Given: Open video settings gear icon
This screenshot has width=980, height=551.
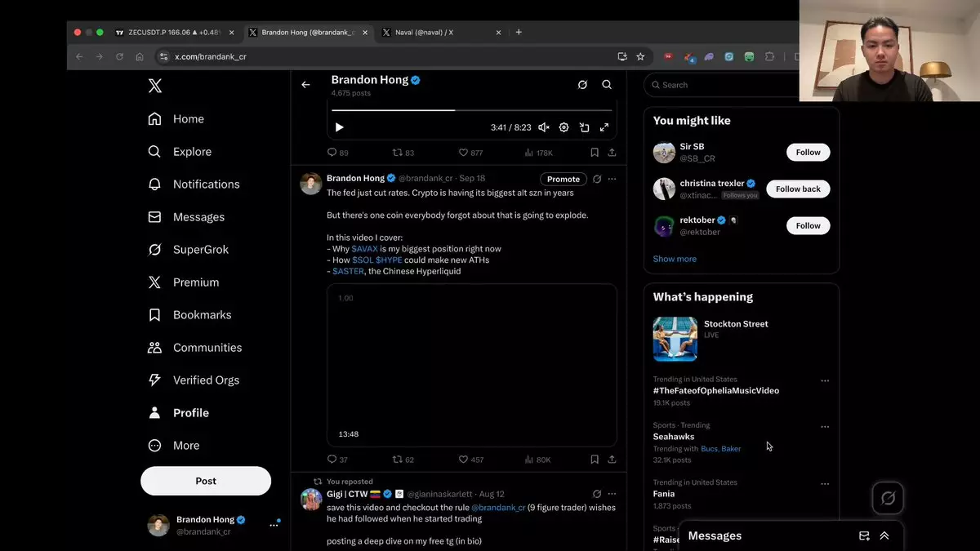Looking at the screenshot, I should pos(563,127).
